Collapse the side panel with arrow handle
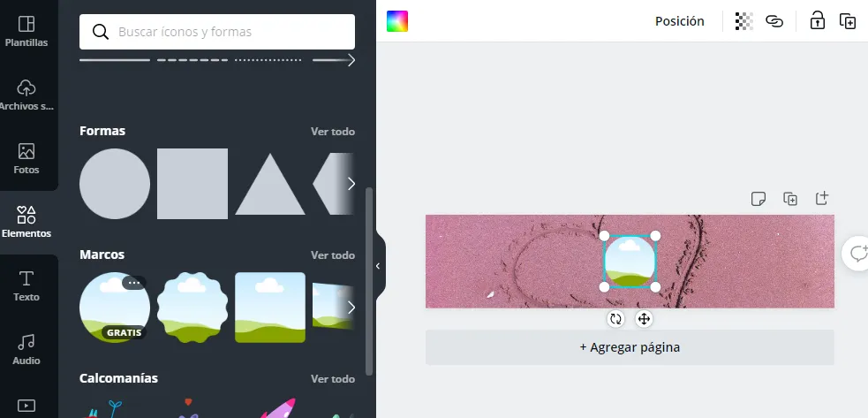The image size is (868, 418). point(379,266)
